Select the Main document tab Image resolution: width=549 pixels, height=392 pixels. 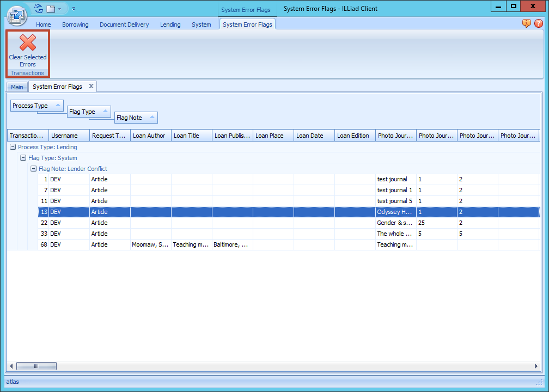[17, 87]
